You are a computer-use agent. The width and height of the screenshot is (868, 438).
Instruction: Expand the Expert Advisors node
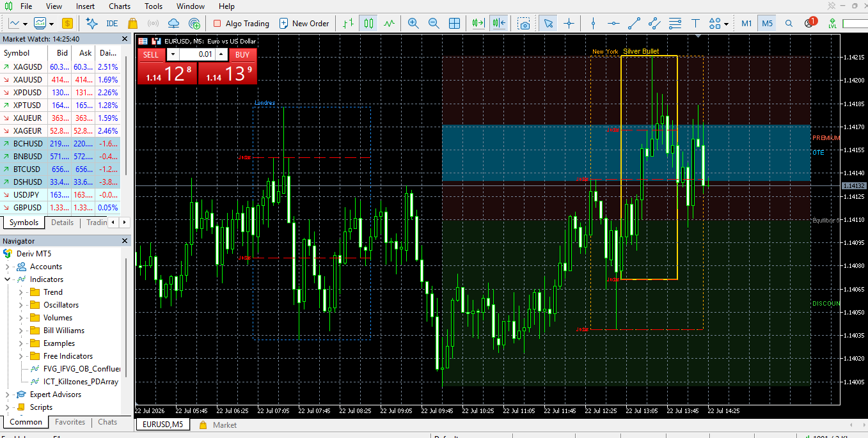[x=8, y=395]
